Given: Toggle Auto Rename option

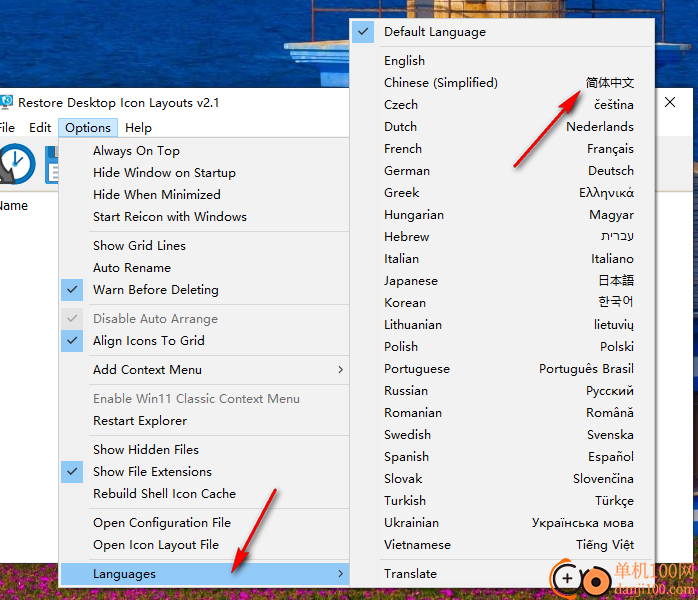Looking at the screenshot, I should pos(205,268).
